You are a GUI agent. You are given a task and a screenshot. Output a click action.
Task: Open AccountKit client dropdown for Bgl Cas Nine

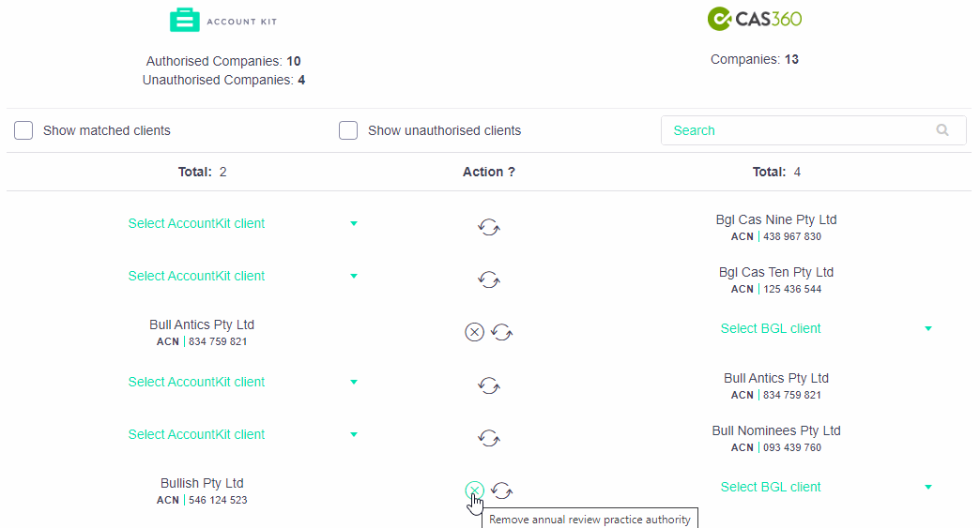pos(242,223)
